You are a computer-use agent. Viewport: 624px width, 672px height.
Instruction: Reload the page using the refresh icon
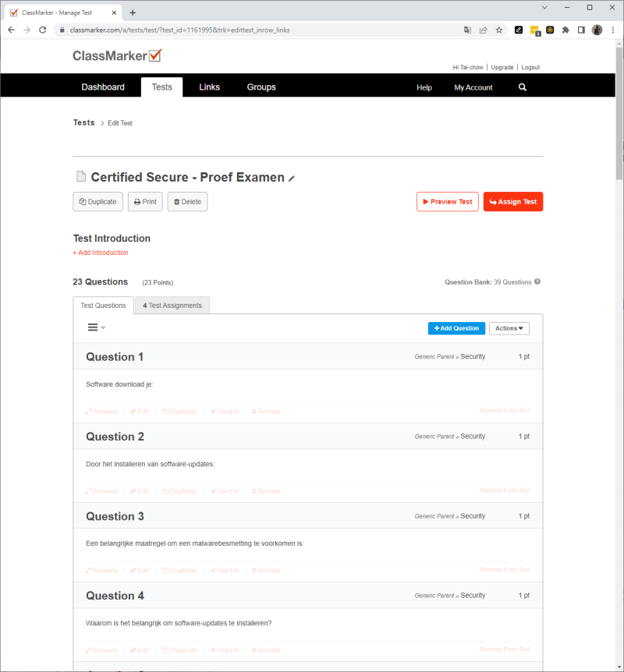click(x=44, y=30)
